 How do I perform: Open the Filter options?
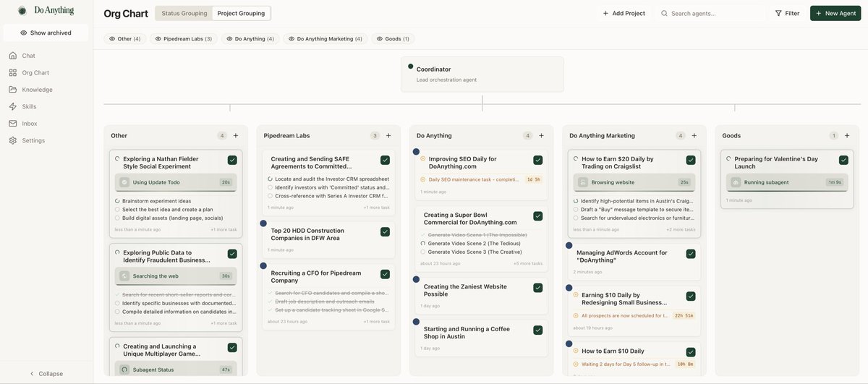point(787,13)
